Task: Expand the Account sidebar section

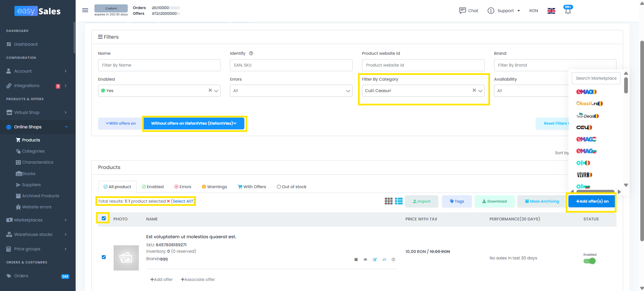Action: click(x=37, y=71)
